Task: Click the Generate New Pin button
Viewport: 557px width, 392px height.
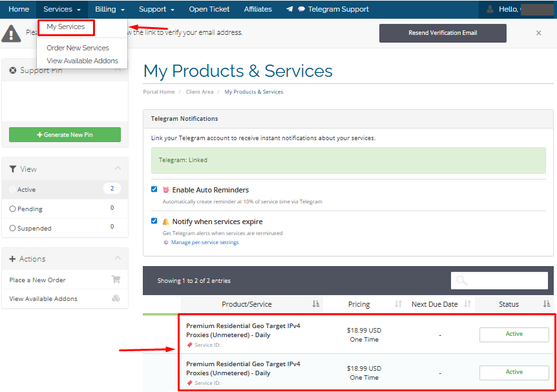Action: [65, 134]
